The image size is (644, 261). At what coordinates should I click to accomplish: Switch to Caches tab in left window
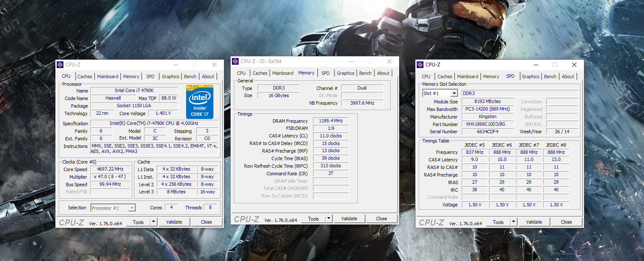pyautogui.click(x=84, y=76)
